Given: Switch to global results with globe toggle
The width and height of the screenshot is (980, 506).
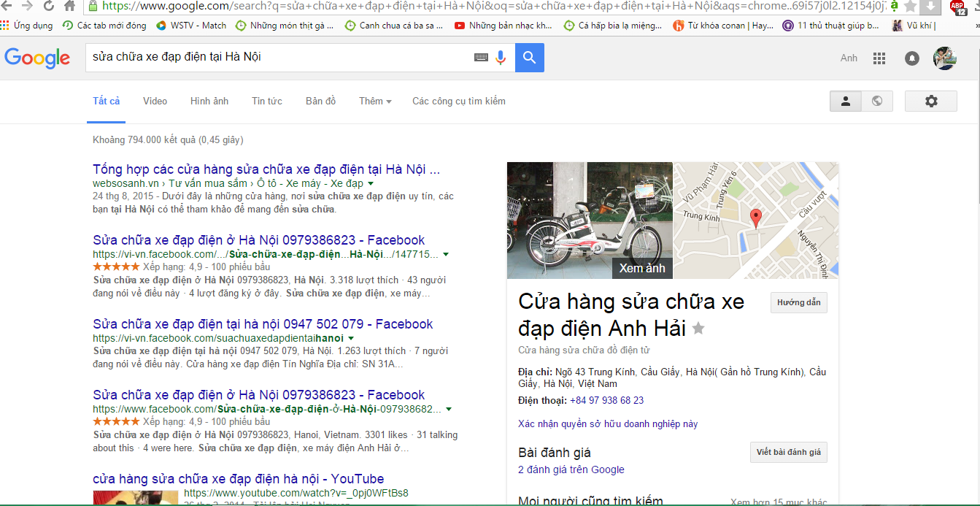Looking at the screenshot, I should (x=877, y=101).
